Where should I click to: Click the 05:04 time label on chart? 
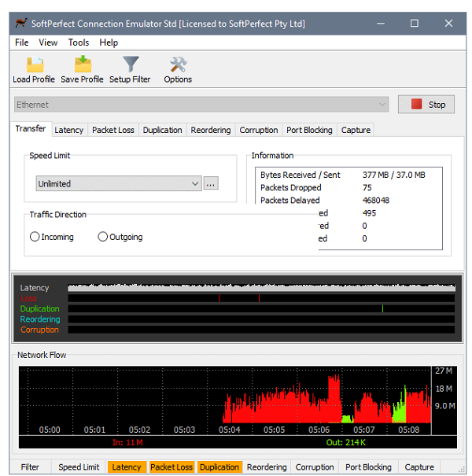click(x=229, y=430)
